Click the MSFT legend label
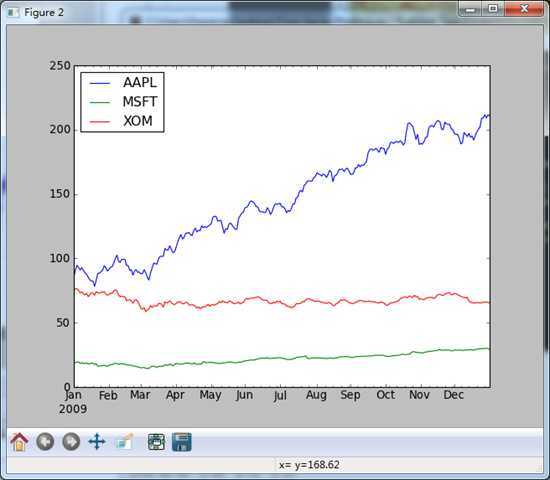This screenshot has width=550, height=480. [x=140, y=102]
